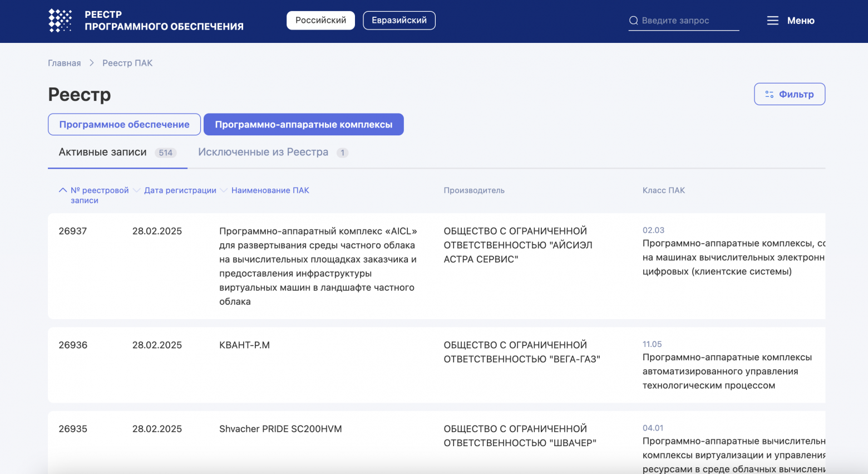
Task: Click the КВАНТ-Р.М entry name
Action: tap(244, 345)
